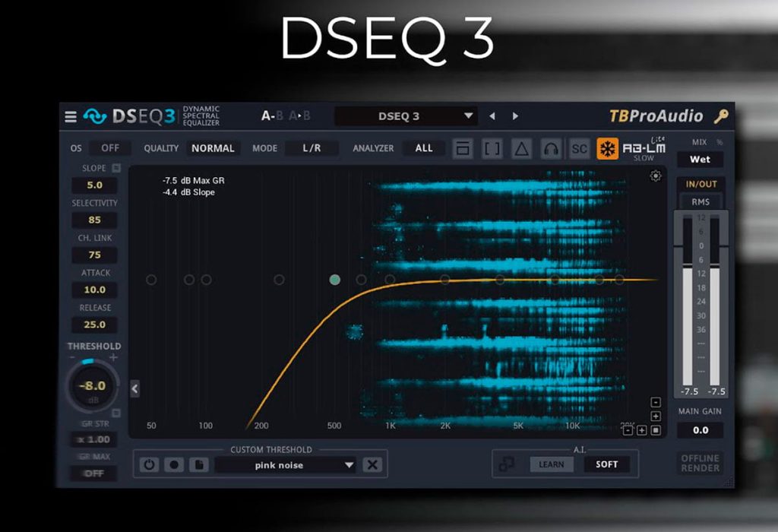Click A-B compare button

(x=272, y=116)
